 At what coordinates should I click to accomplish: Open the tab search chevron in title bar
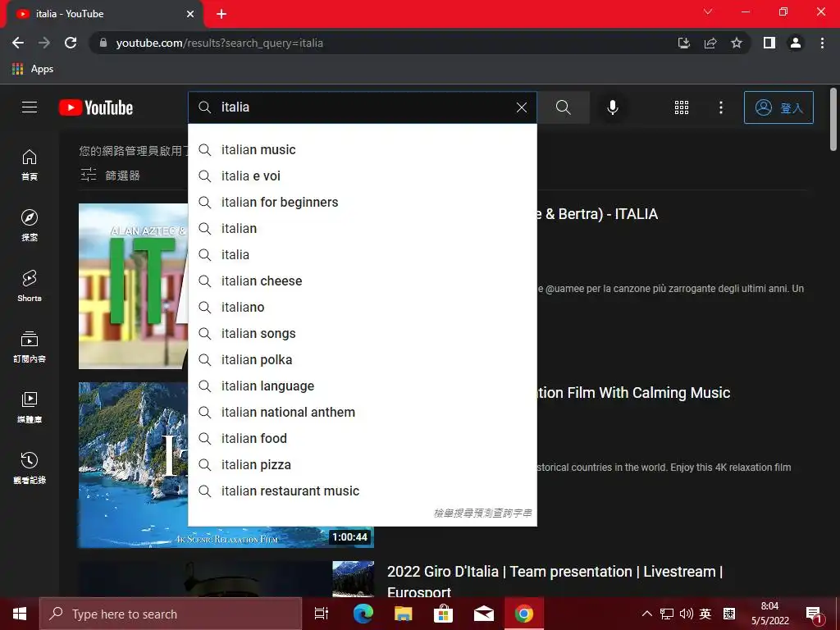708,11
